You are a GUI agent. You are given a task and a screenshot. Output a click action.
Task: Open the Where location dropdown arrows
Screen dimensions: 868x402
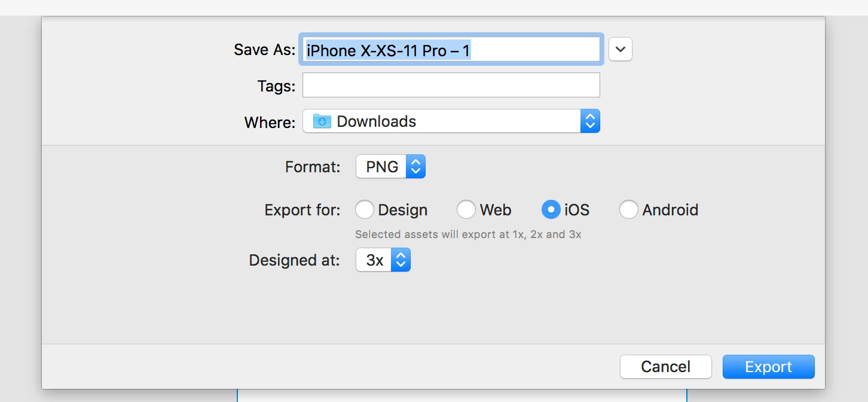(x=590, y=121)
